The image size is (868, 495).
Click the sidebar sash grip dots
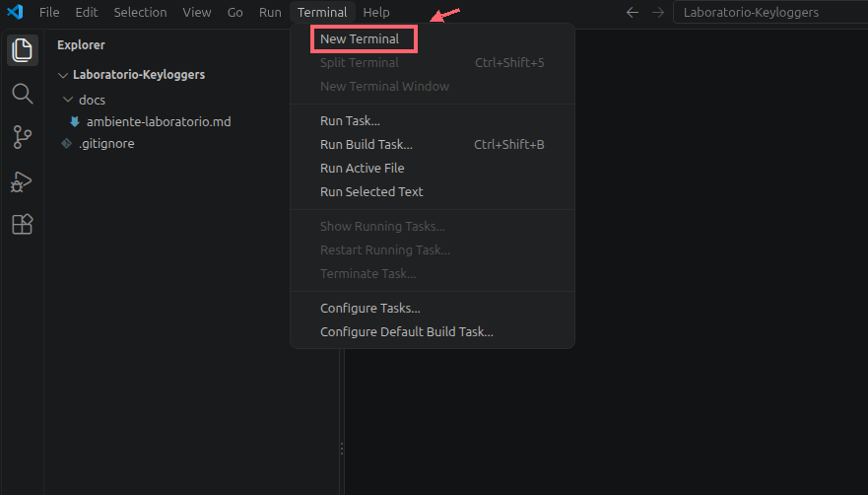click(342, 449)
